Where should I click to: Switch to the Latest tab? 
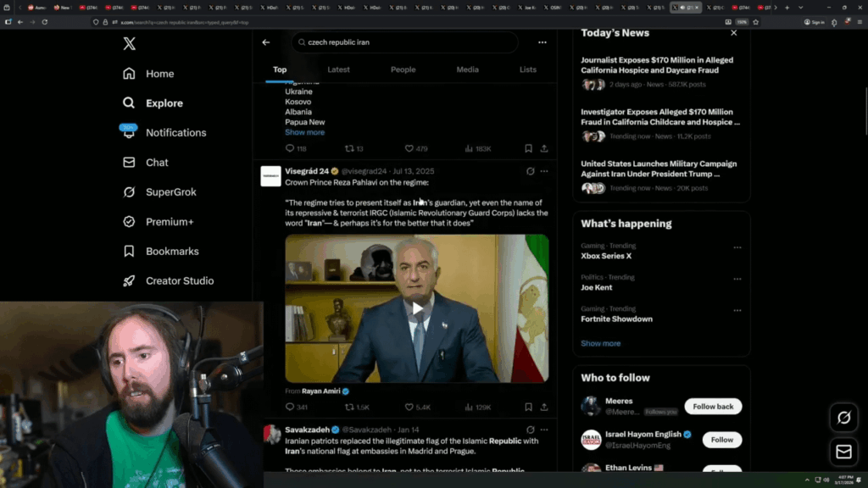pyautogui.click(x=338, y=69)
